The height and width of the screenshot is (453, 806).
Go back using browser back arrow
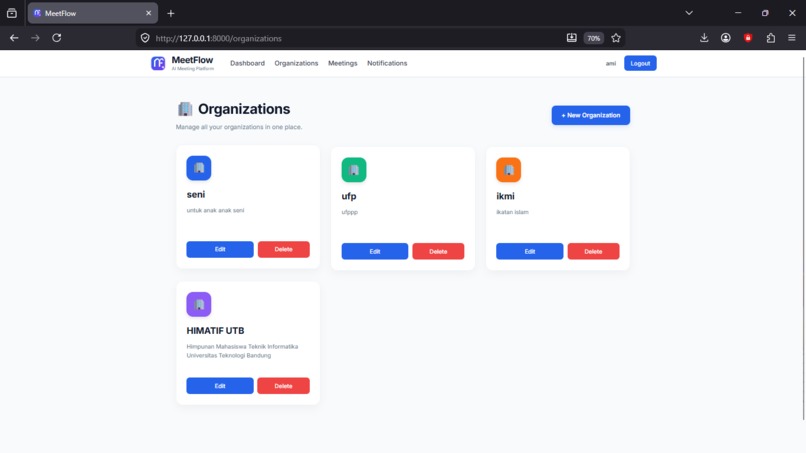14,38
